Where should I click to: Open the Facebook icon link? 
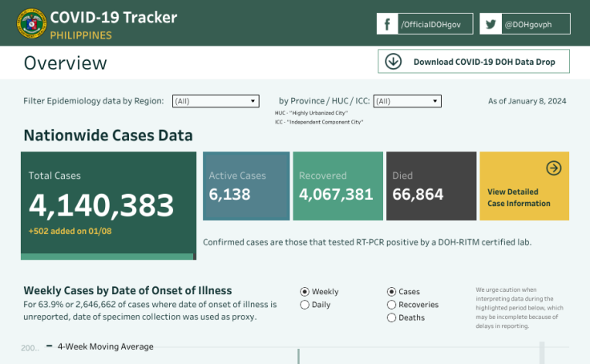[387, 24]
